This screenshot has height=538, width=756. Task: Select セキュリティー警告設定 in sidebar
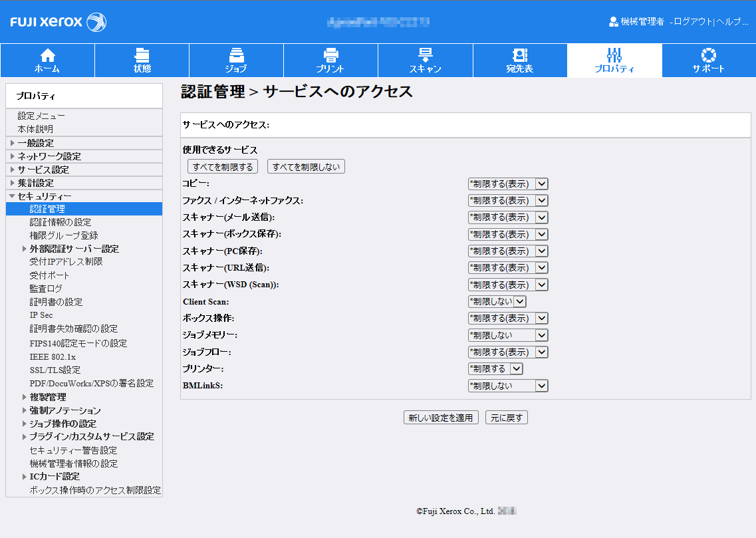(x=74, y=450)
